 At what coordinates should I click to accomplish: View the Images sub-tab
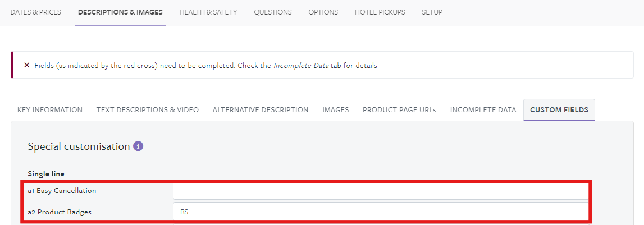(336, 110)
